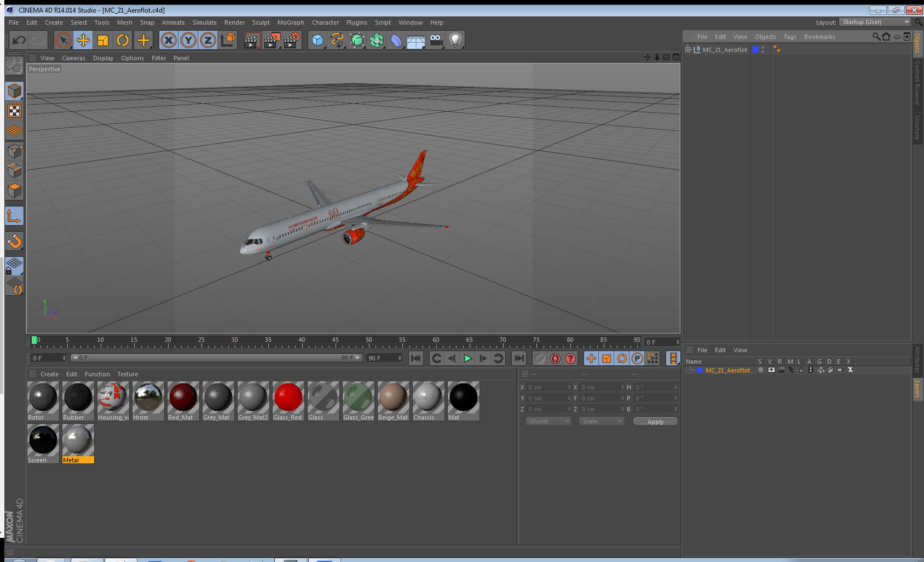This screenshot has width=924, height=562.
Task: Switch to Edges mode
Action: pos(14,170)
